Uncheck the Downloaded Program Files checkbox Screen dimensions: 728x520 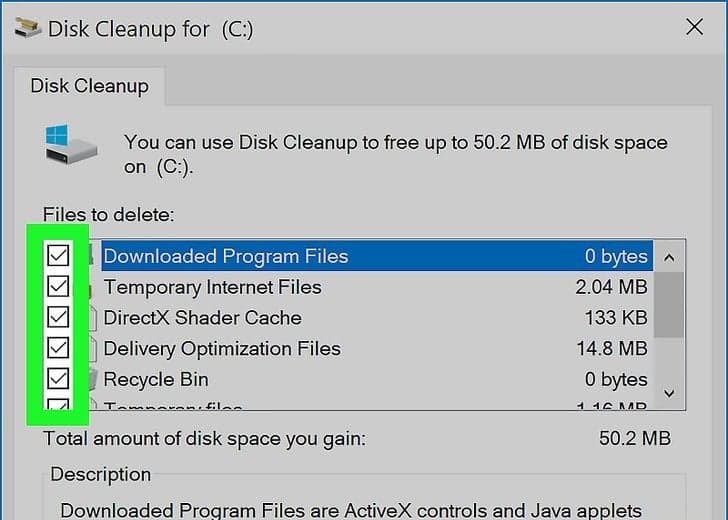58,256
